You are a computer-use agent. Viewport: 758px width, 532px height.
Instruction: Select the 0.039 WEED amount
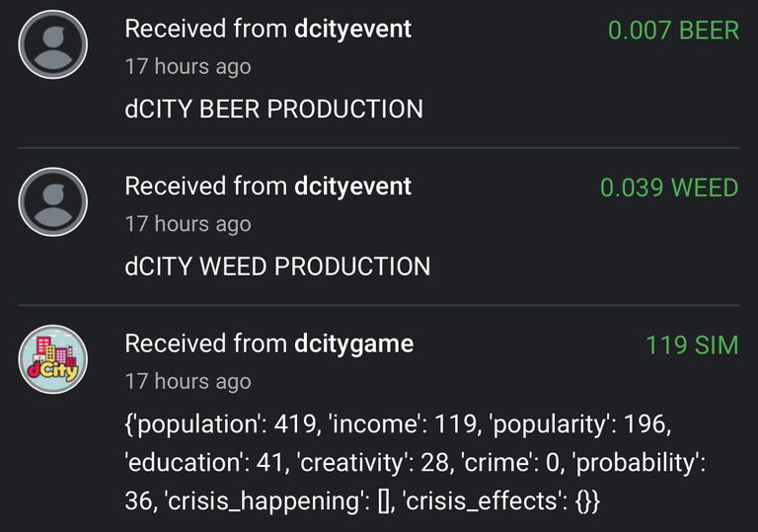(669, 188)
